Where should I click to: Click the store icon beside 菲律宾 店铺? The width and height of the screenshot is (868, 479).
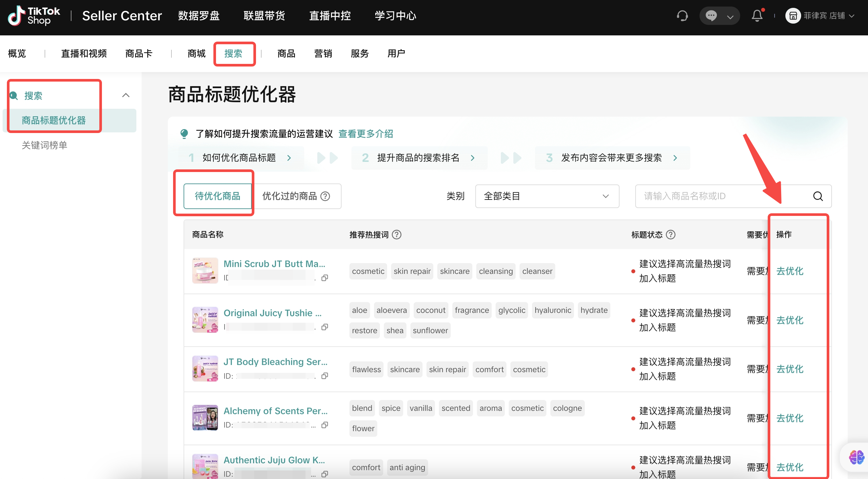click(x=793, y=15)
